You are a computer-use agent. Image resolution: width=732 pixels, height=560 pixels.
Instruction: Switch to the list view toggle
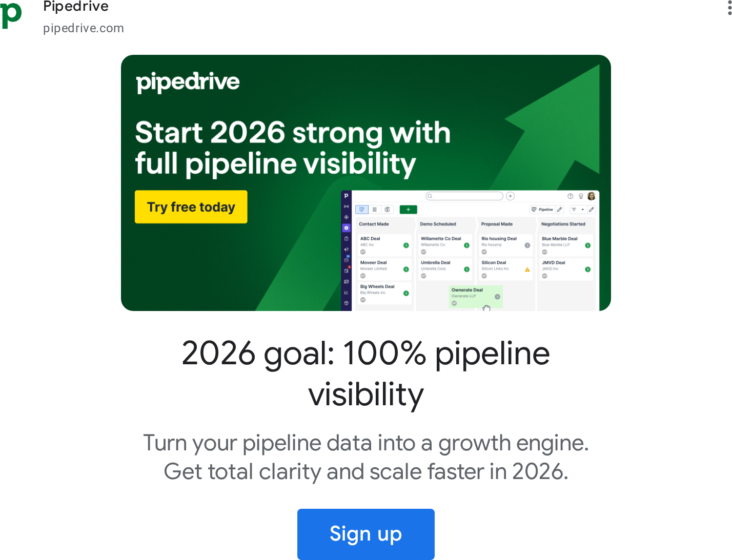[375, 210]
